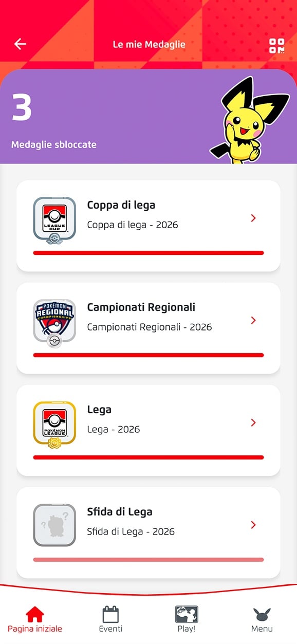This screenshot has height=644, width=297.
Task: Open Campionati Regionali - 2026 entry
Action: (x=148, y=328)
